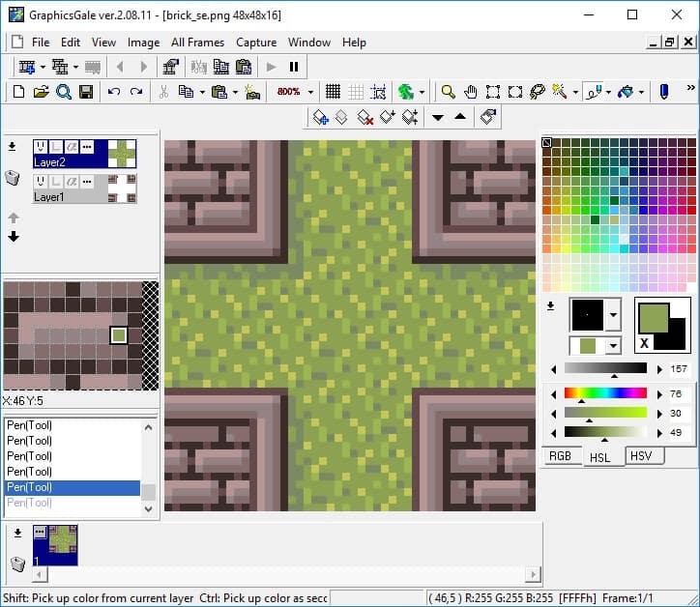Click the Cut scissors icon
Screen dimensions: 700x607
(x=163, y=92)
